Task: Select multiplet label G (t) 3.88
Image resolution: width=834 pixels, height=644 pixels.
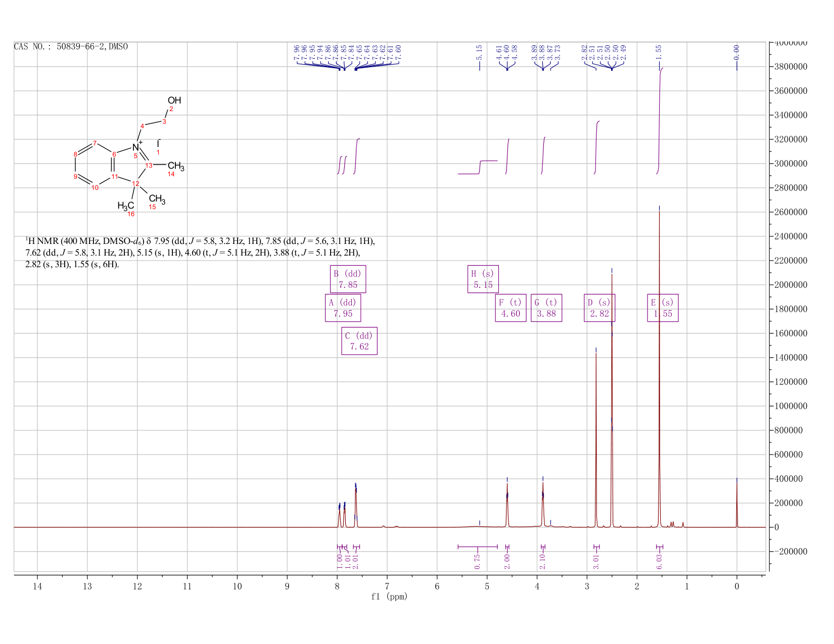Action: [546, 308]
